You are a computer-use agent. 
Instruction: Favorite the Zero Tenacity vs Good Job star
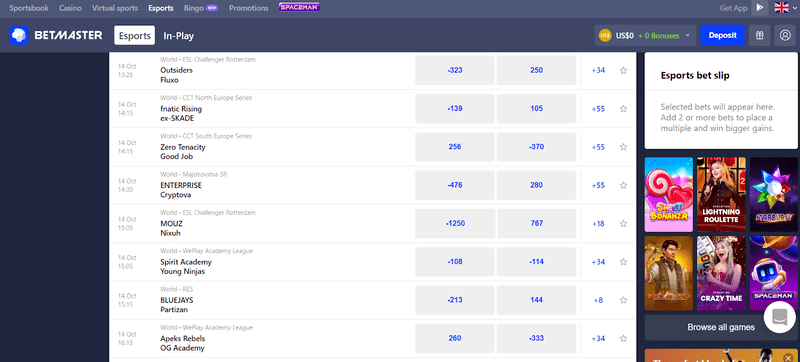tap(623, 147)
